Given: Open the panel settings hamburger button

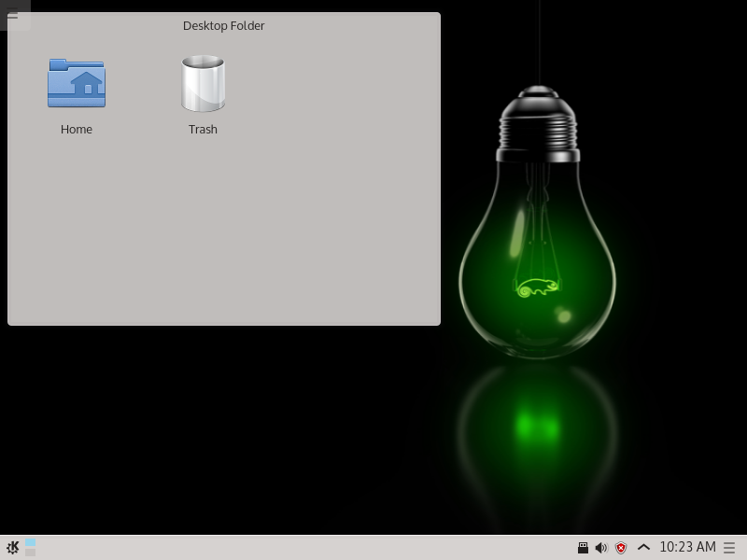Looking at the screenshot, I should click(729, 548).
